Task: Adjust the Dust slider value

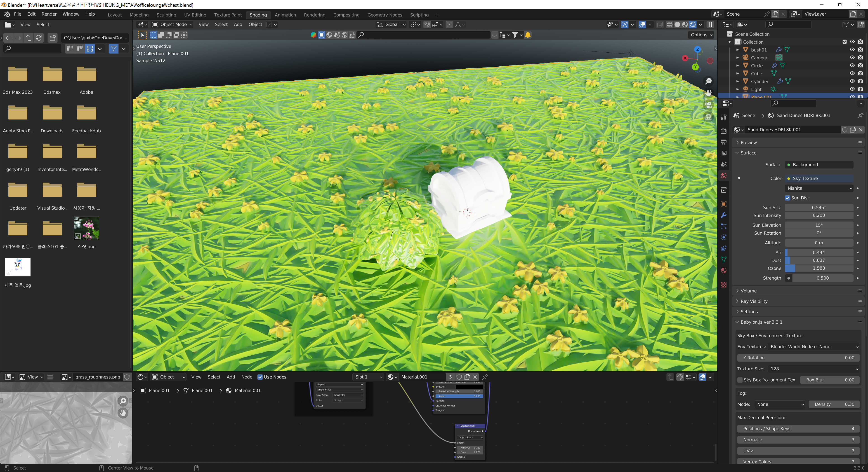Action: point(819,260)
